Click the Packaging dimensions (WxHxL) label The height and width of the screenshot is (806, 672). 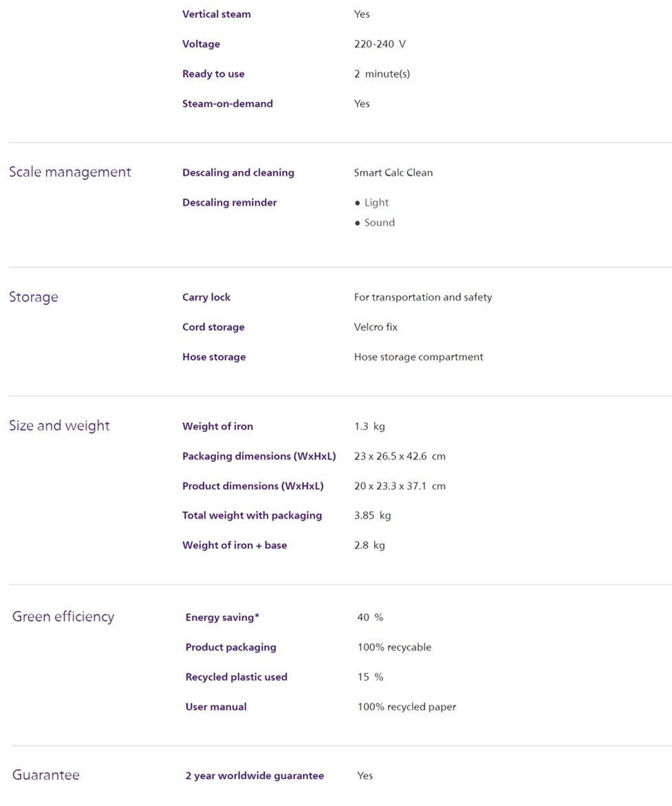[259, 456]
